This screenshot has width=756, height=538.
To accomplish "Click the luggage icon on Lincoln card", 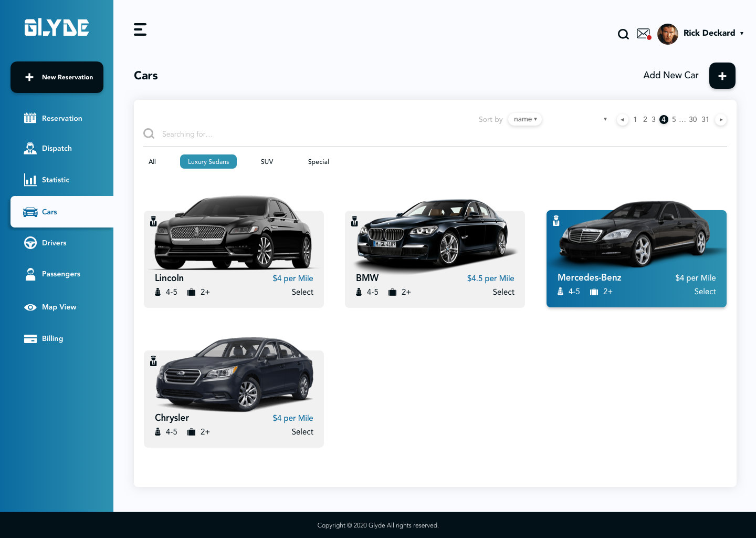I will coord(192,292).
